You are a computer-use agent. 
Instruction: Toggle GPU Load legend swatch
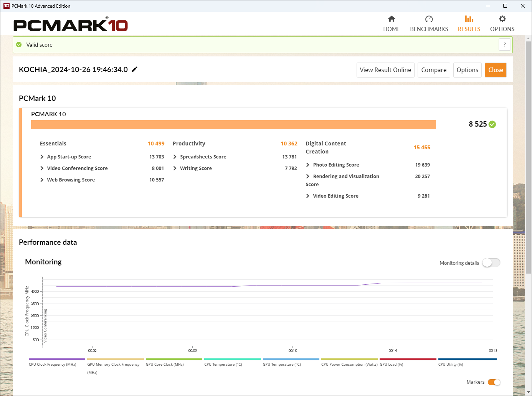click(408, 360)
